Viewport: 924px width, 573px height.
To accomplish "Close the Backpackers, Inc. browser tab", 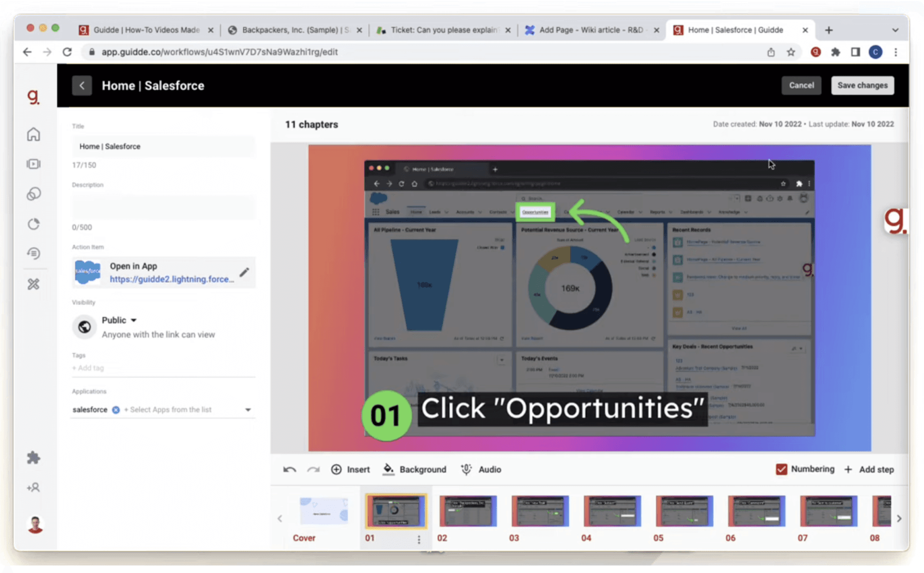I will 360,30.
